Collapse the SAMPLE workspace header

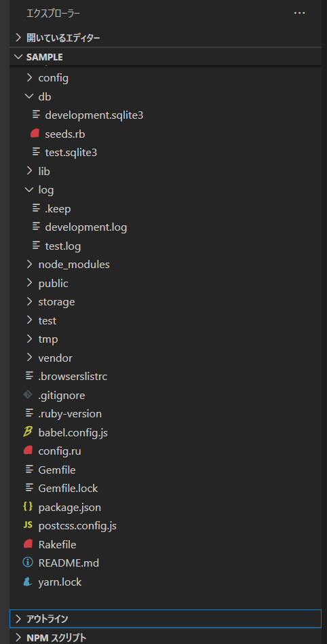[165, 57]
